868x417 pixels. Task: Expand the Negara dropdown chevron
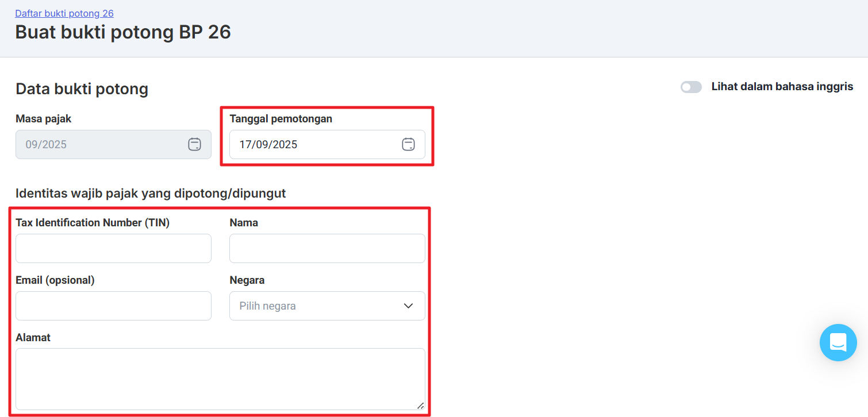408,306
